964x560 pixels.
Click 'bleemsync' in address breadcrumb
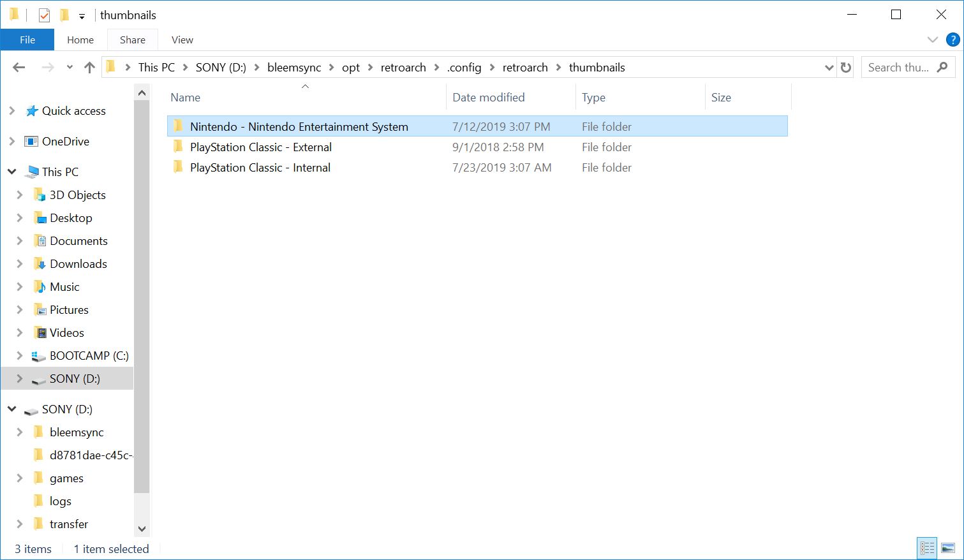(294, 68)
